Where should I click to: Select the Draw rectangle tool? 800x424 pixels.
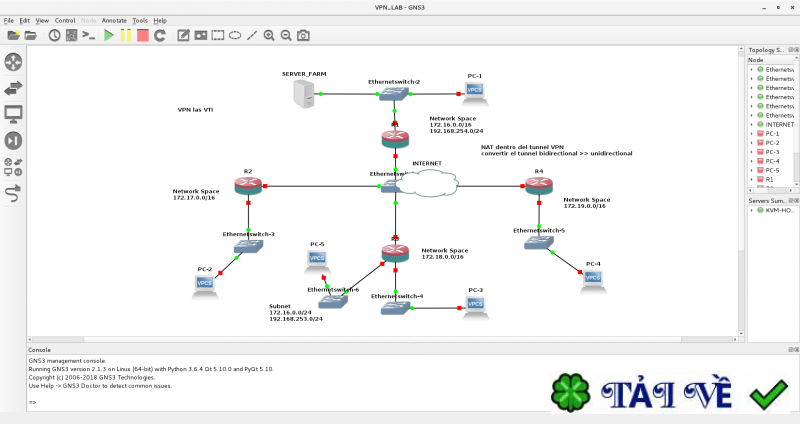(218, 35)
